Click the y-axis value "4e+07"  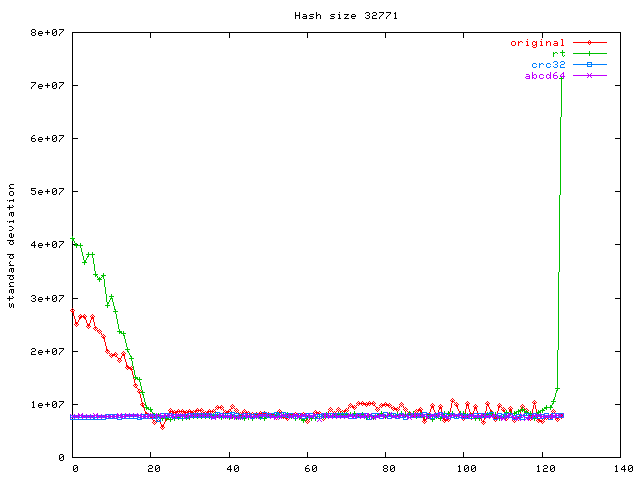tap(47, 244)
